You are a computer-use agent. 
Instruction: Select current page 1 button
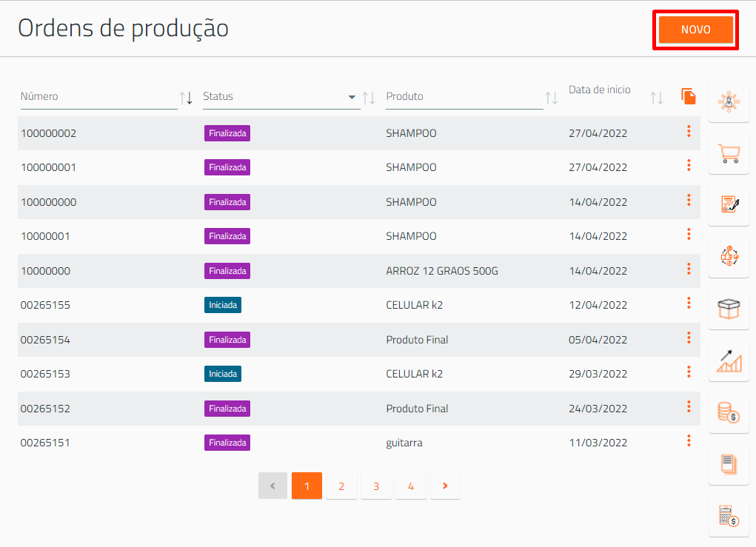click(x=307, y=486)
